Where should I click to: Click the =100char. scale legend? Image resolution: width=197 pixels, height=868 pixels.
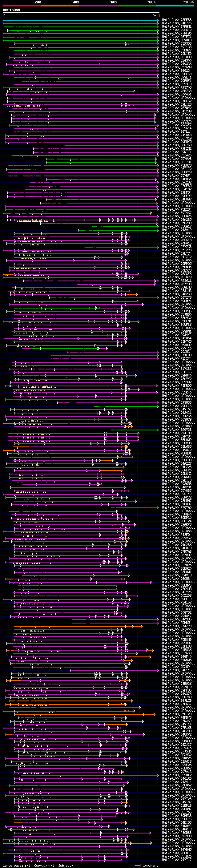click(x=150, y=866)
